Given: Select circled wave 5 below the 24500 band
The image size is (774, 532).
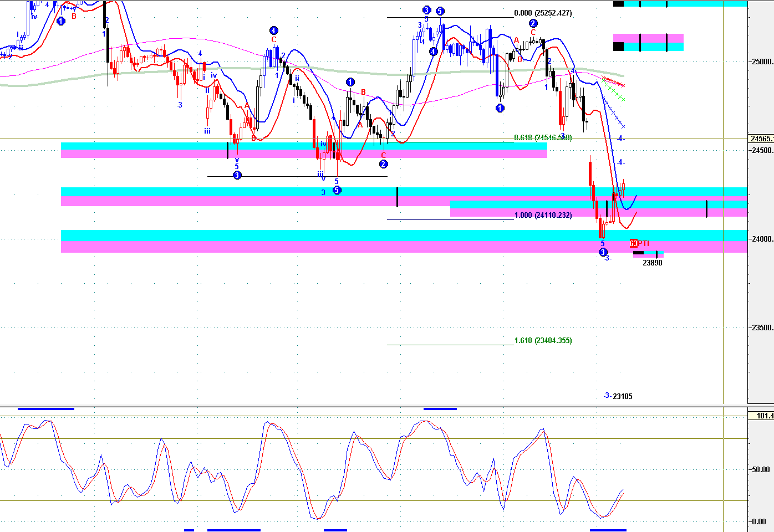Looking at the screenshot, I should point(337,190).
